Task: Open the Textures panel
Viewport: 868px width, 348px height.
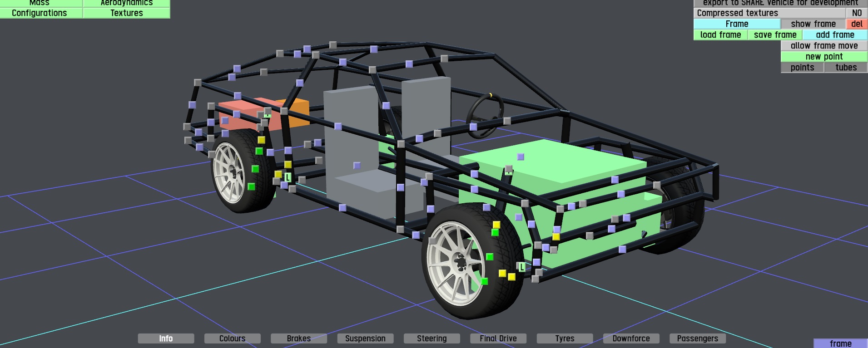Action: [x=127, y=13]
